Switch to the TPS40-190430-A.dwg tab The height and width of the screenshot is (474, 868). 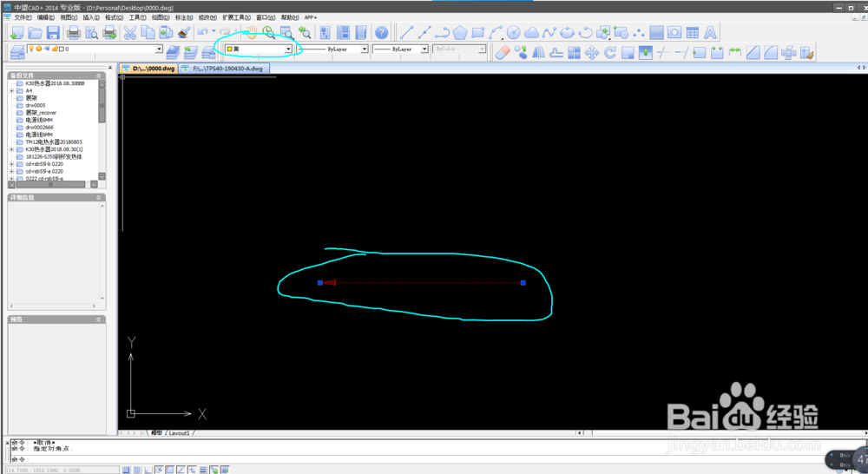pyautogui.click(x=225, y=69)
